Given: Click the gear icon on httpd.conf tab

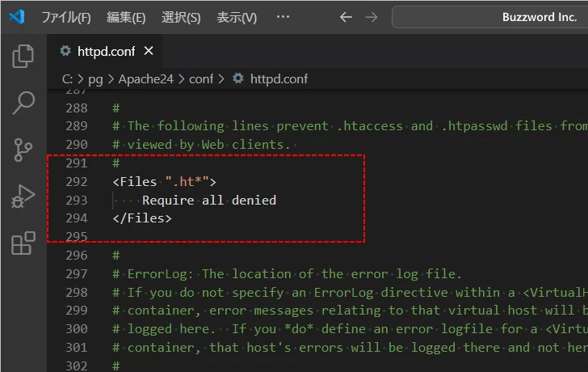Looking at the screenshot, I should click(65, 51).
